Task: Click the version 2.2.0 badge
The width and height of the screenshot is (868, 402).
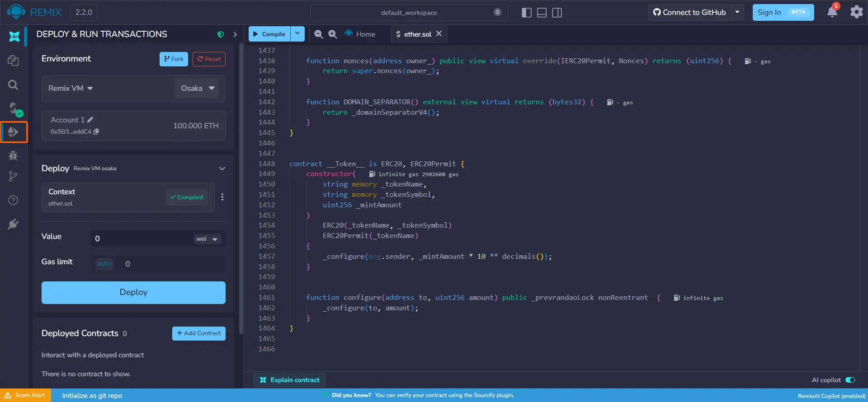Action: click(x=84, y=12)
